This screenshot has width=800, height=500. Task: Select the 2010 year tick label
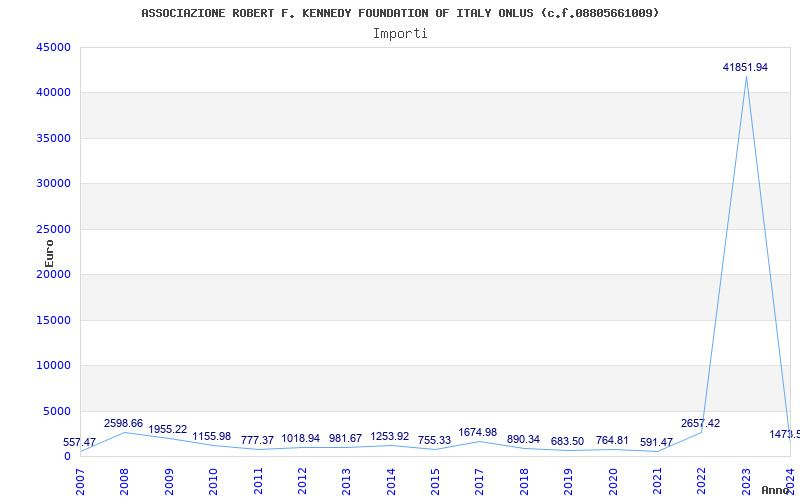213,482
